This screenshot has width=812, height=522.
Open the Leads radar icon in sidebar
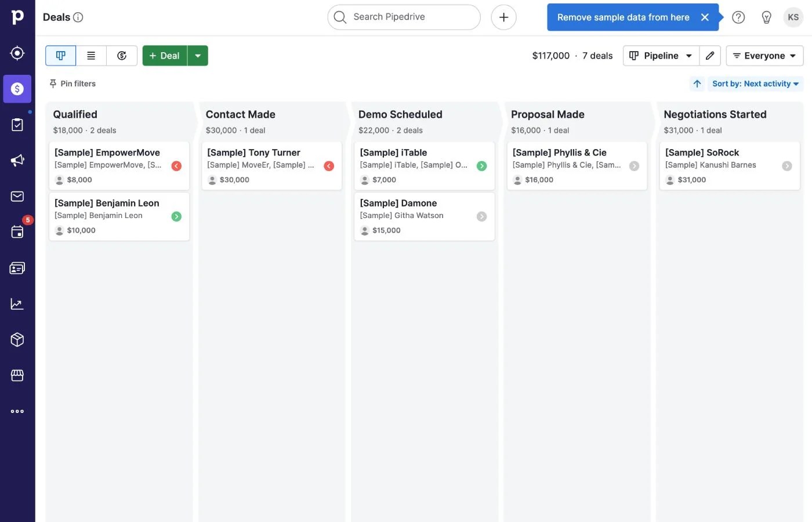pyautogui.click(x=17, y=53)
